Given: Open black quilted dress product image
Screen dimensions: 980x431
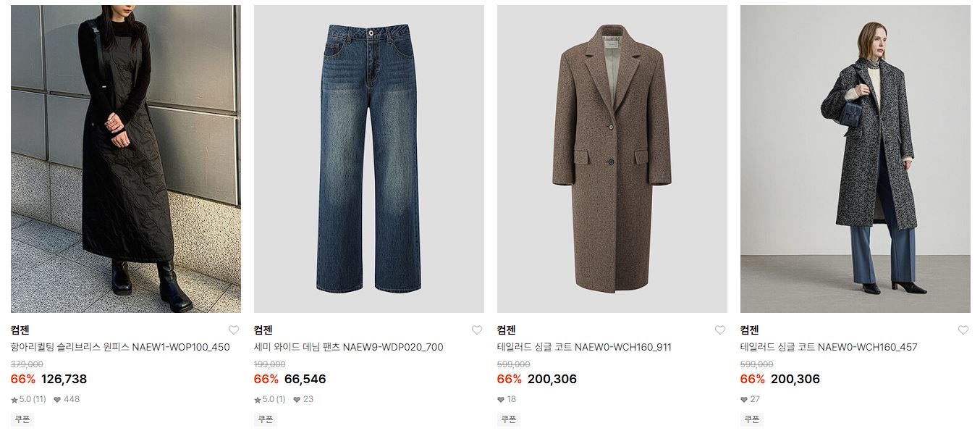Looking at the screenshot, I should [126, 159].
